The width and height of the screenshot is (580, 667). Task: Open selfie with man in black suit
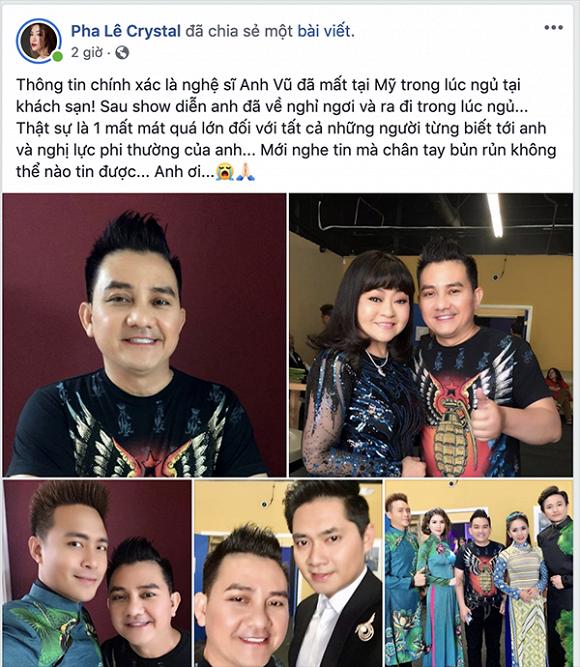[x=288, y=573]
